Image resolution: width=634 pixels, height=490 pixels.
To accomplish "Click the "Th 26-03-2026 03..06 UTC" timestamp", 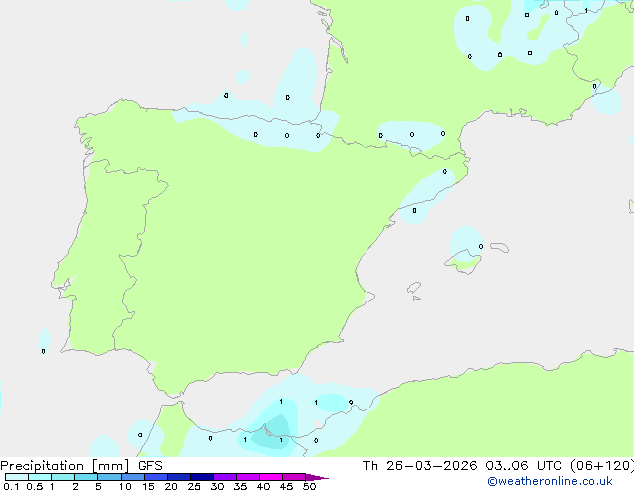I will [x=462, y=466].
